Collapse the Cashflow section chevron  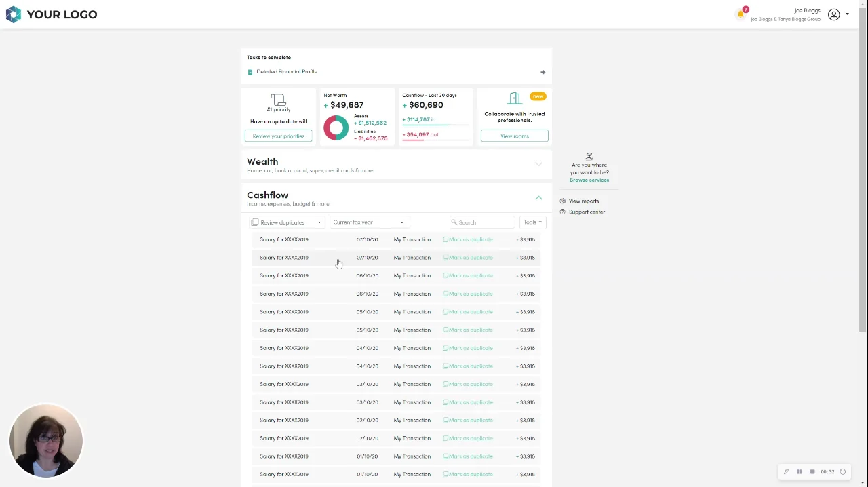(538, 198)
